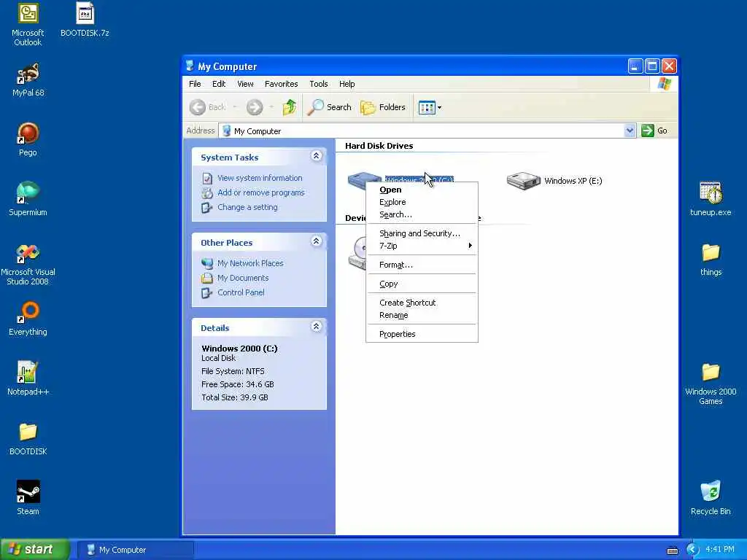The height and width of the screenshot is (560, 747).
Task: Click the Up folder toolbar icon
Action: pyautogui.click(x=289, y=107)
